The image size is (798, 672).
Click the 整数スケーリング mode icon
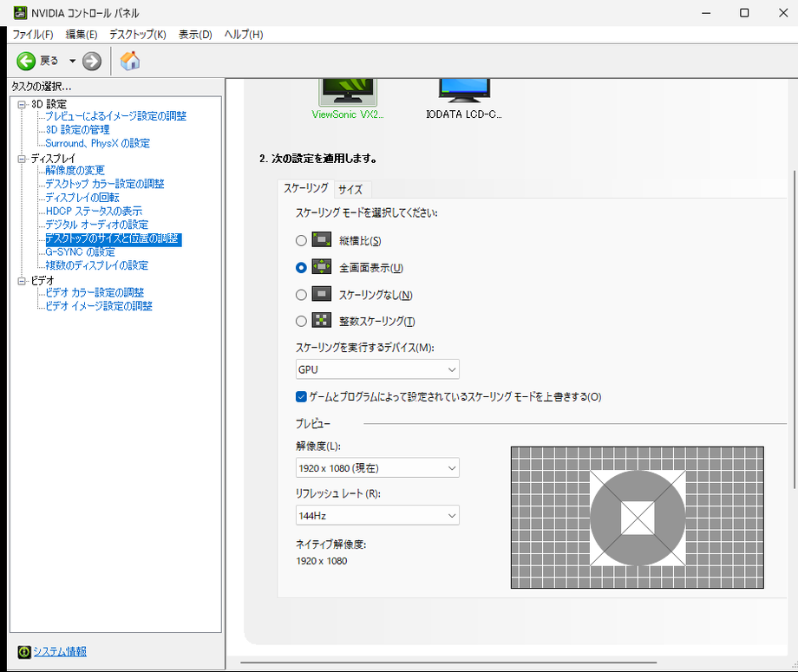322,321
